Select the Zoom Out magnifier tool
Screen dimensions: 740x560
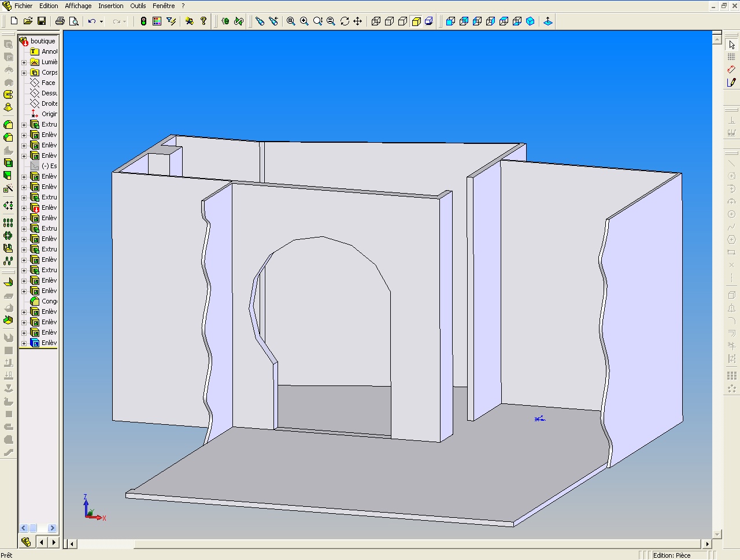pyautogui.click(x=331, y=21)
